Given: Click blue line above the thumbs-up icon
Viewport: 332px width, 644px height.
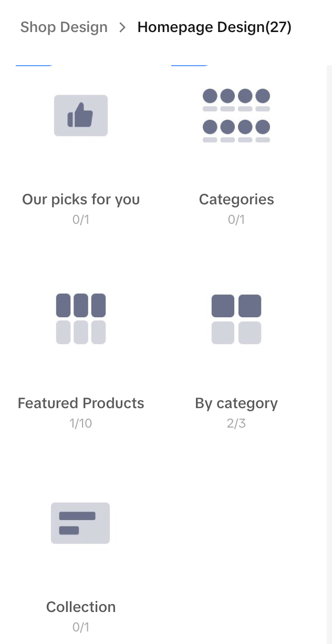Looking at the screenshot, I should (34, 65).
